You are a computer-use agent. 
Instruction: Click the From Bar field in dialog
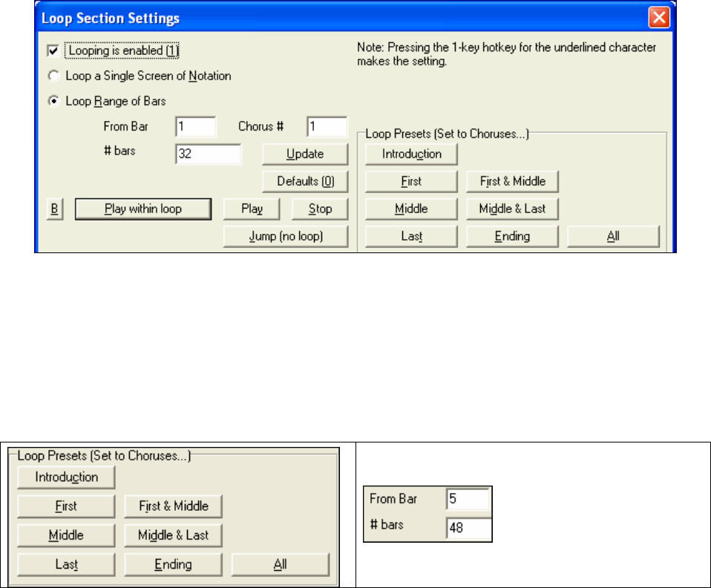[196, 126]
